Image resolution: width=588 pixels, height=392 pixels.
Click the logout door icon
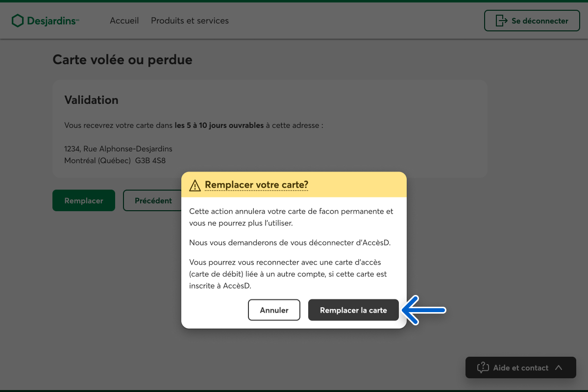coord(501,21)
